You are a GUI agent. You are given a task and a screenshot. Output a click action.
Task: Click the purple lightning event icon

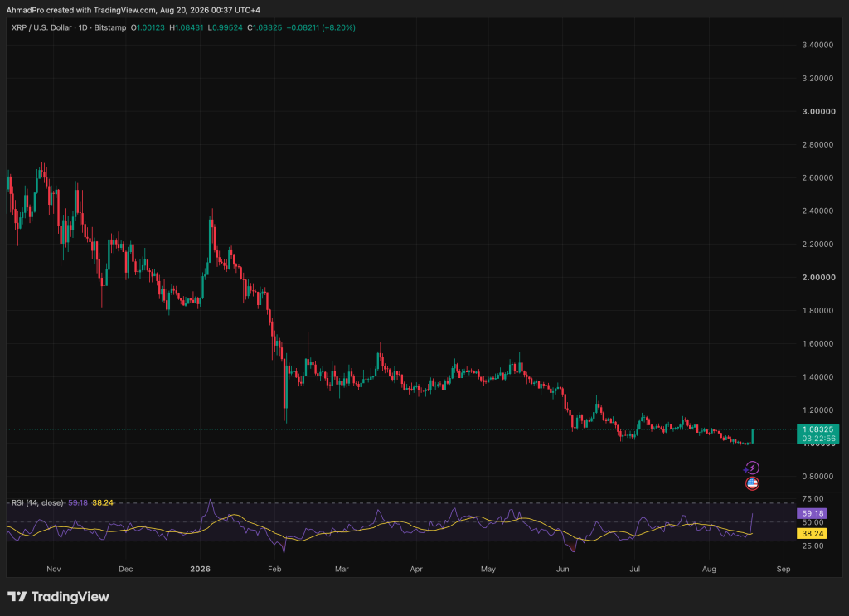pyautogui.click(x=752, y=468)
